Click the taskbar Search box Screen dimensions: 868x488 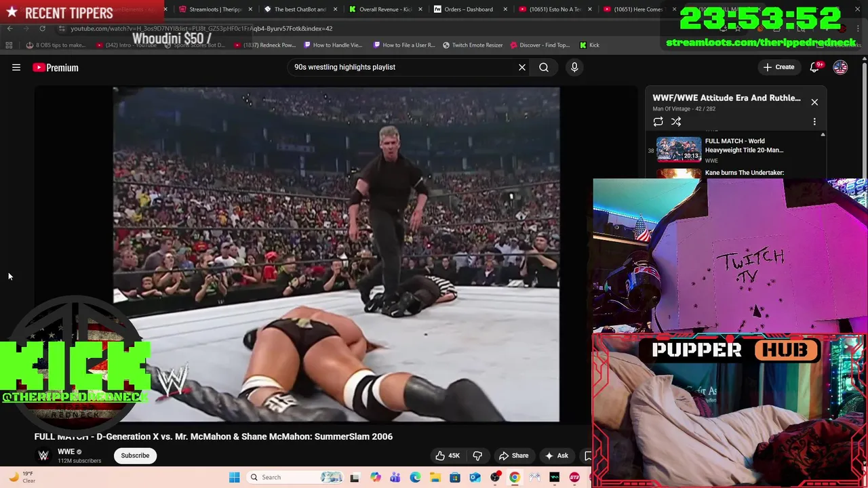296,477
